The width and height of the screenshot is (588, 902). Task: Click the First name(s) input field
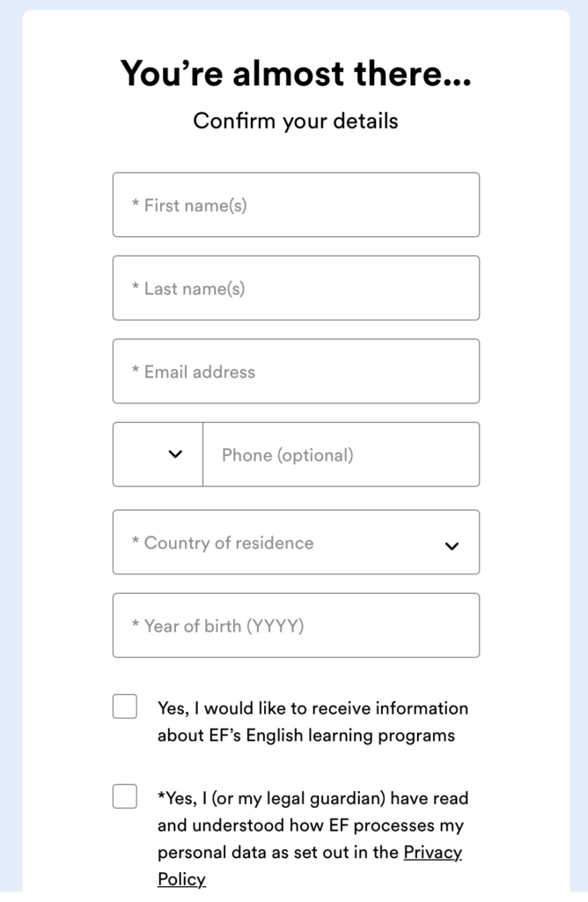point(296,204)
